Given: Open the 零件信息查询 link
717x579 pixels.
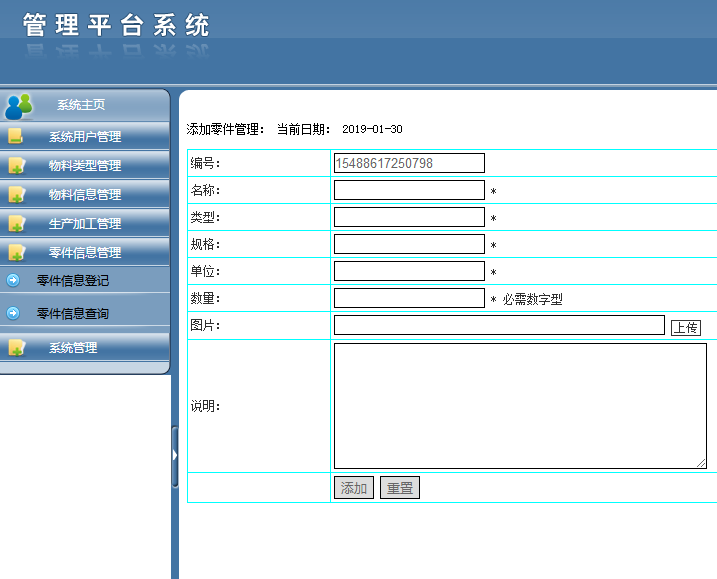Looking at the screenshot, I should tap(73, 314).
